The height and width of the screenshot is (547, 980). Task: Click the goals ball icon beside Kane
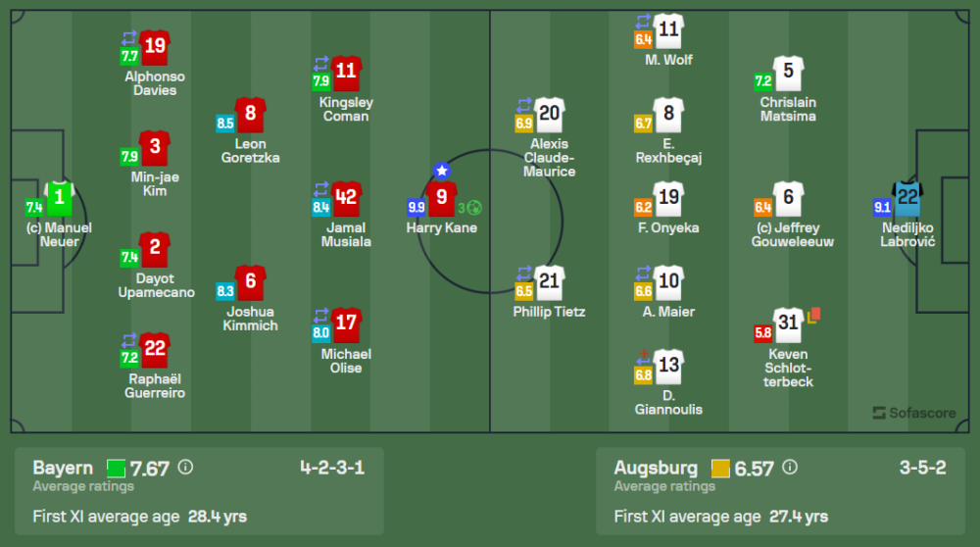point(474,207)
